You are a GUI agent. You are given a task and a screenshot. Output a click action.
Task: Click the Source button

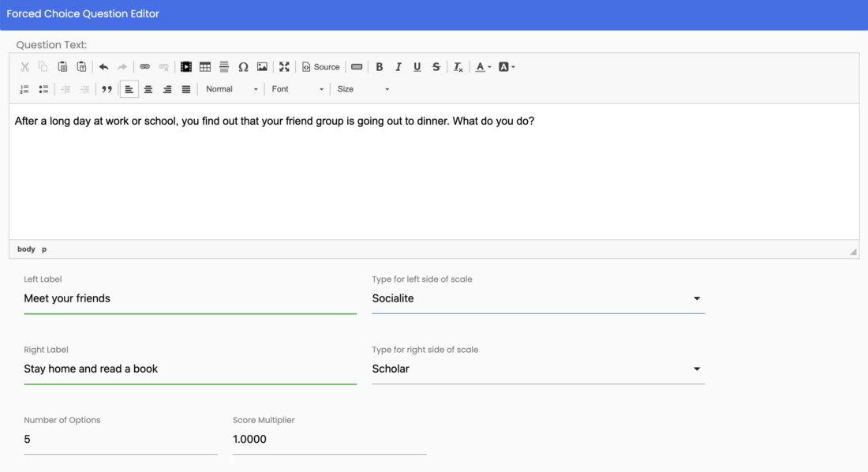coord(321,67)
